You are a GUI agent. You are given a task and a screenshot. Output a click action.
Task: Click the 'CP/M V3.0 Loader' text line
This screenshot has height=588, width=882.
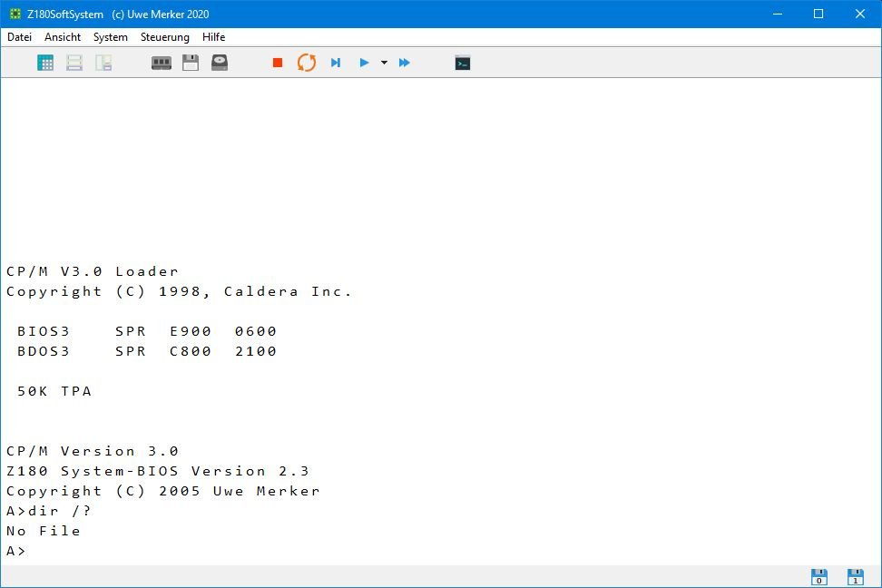93,271
